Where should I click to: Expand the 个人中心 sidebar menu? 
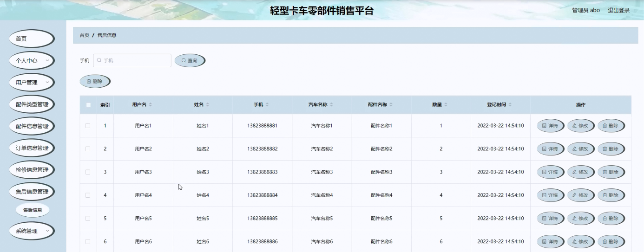coord(32,61)
